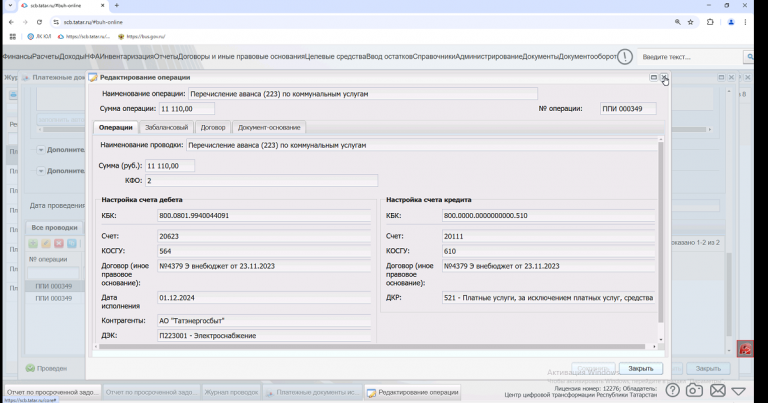768x403 pixels.
Task: Click the debit 'Счет' field with 20623
Action: coord(264,236)
